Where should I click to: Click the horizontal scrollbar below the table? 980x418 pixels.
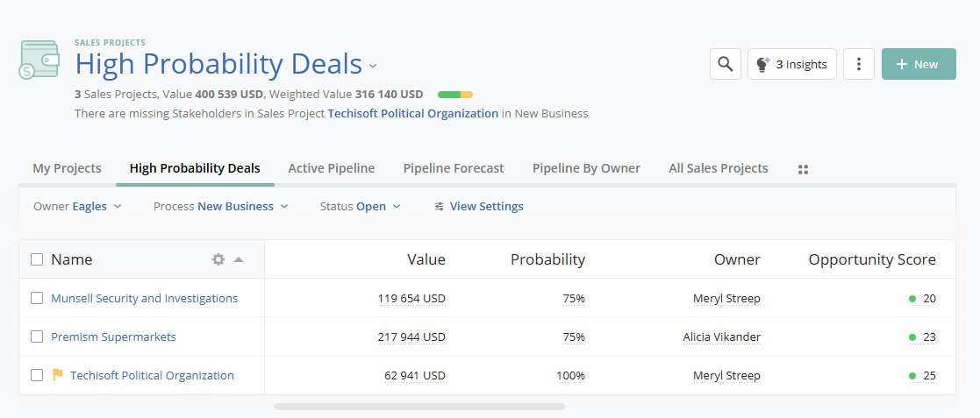(x=419, y=407)
